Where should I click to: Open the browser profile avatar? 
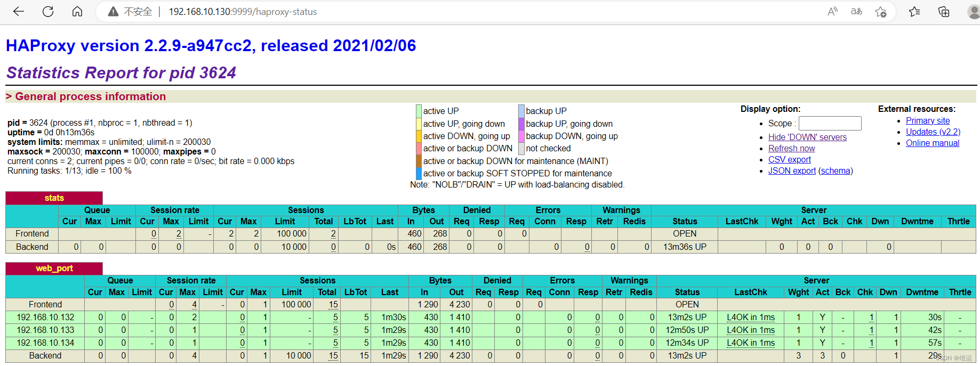(974, 12)
